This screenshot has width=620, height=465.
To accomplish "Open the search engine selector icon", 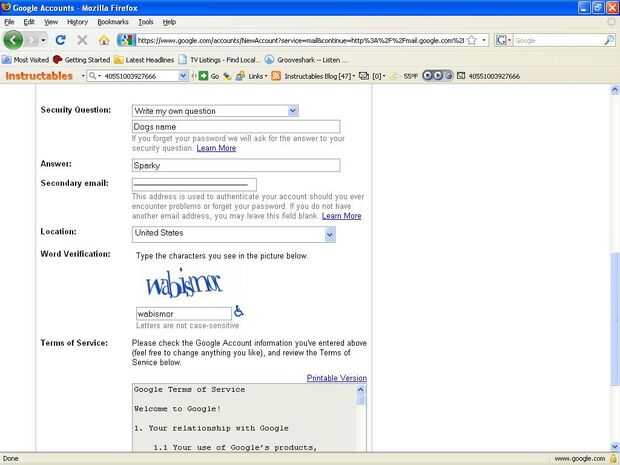I will [x=503, y=40].
